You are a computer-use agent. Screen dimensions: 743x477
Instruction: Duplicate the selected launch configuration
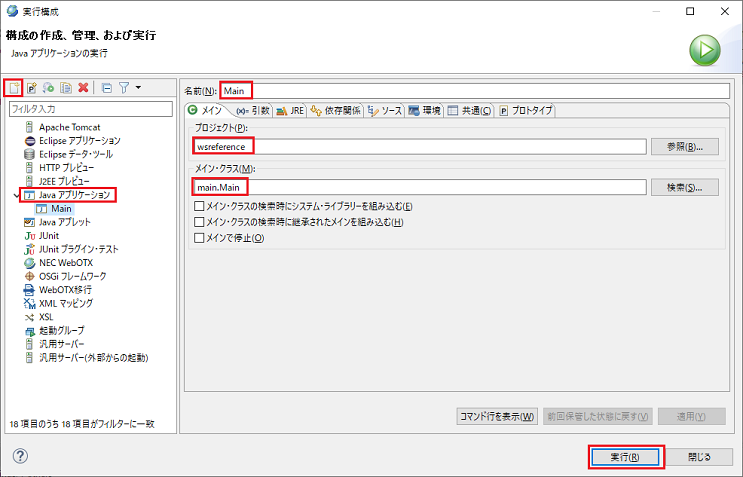tap(65, 89)
